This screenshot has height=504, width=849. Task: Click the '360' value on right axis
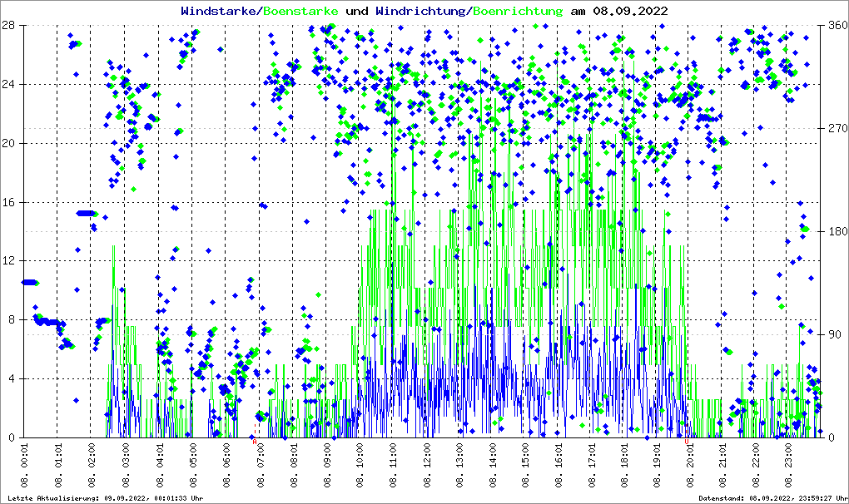pos(836,25)
